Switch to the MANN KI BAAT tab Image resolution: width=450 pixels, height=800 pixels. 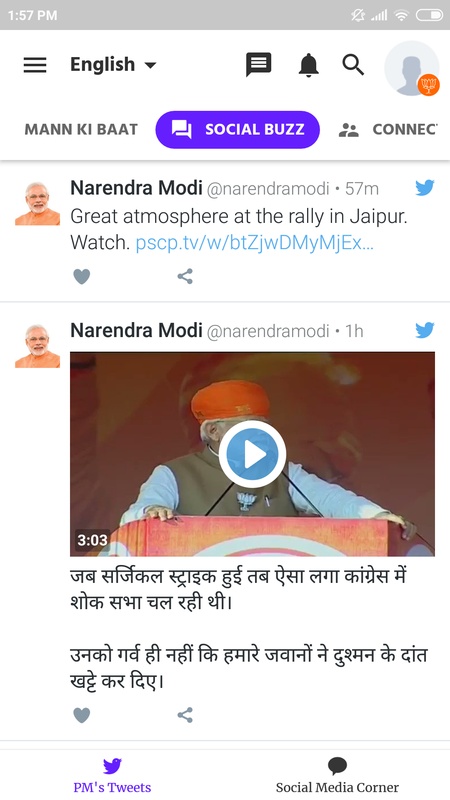[81, 130]
